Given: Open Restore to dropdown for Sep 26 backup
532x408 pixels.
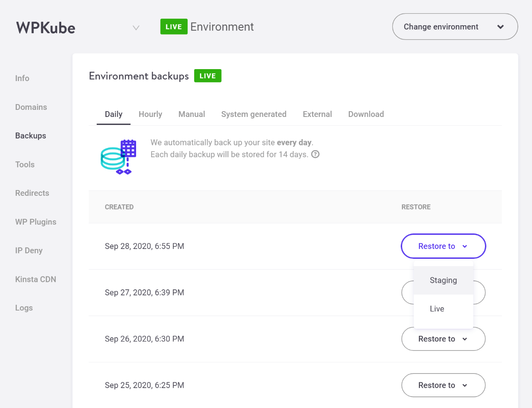Looking at the screenshot, I should pyautogui.click(x=443, y=339).
